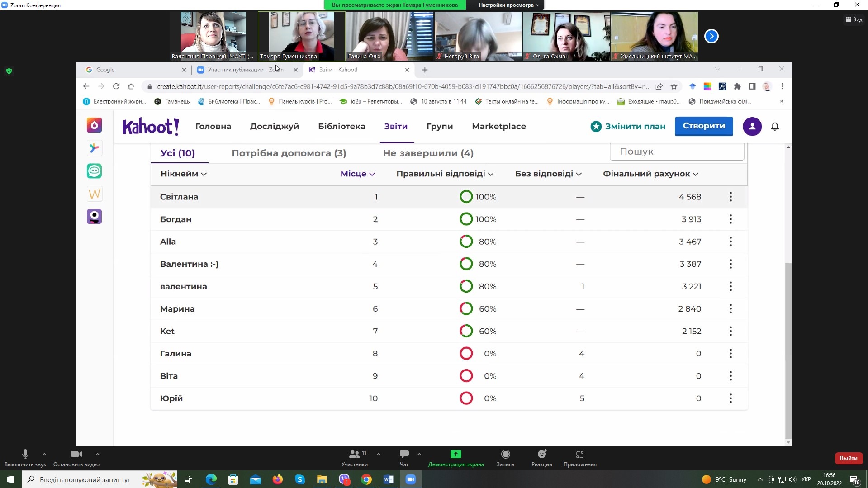Viewport: 868px width, 488px height.
Task: Click the browser reload page icon
Action: point(116,86)
